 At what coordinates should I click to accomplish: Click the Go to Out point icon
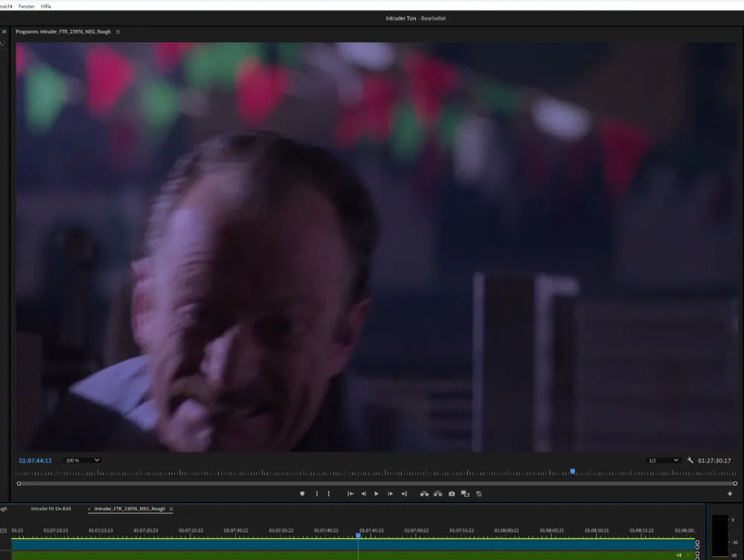tap(404, 494)
